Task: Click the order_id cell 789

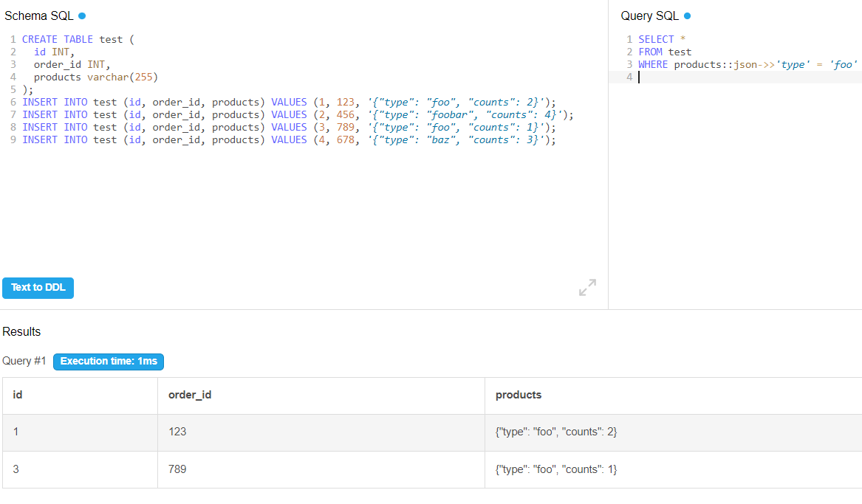Action: 321,470
